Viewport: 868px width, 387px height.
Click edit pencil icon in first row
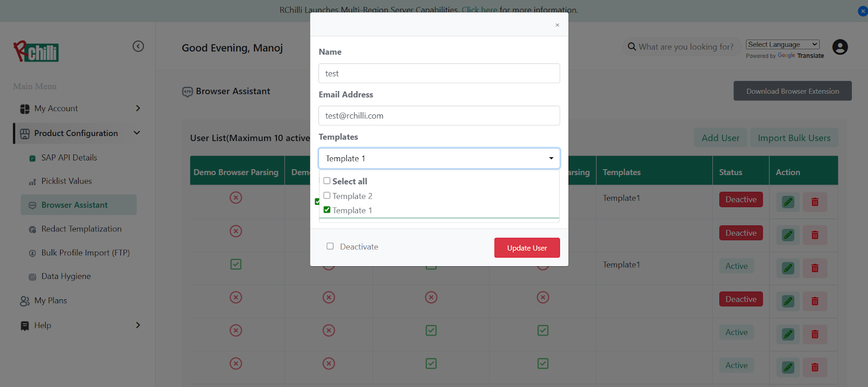tap(788, 202)
